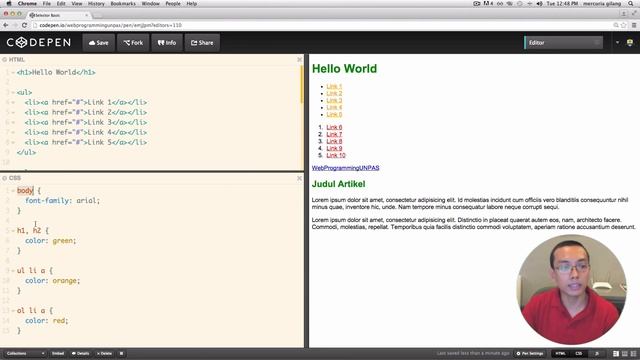The width and height of the screenshot is (640, 360).
Task: Open the Share options
Action: [202, 42]
